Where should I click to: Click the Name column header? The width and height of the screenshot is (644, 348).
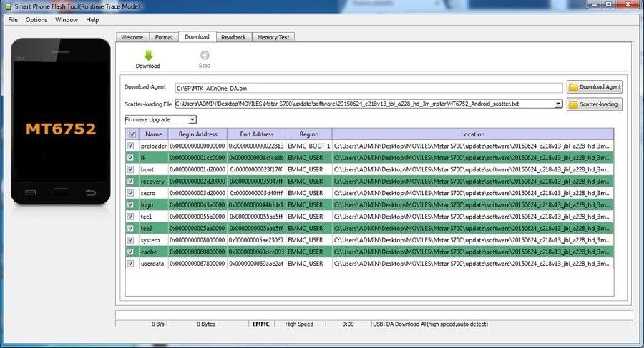pyautogui.click(x=154, y=134)
